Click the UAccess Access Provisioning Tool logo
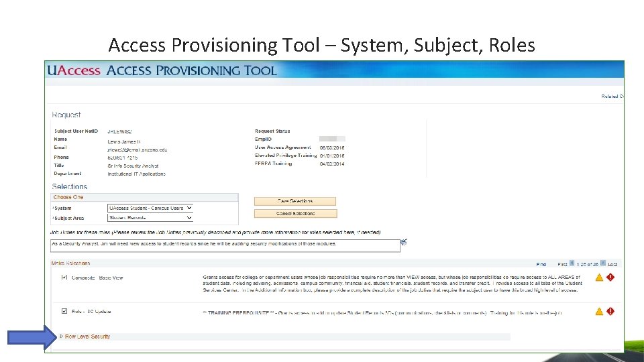This screenshot has width=644, height=362. [x=162, y=70]
